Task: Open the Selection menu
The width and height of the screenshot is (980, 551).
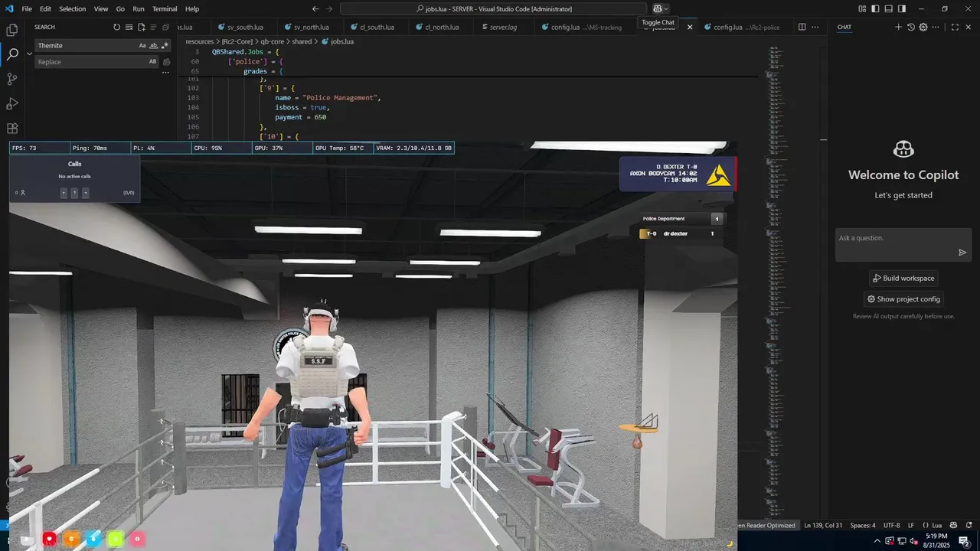Action: click(x=73, y=8)
